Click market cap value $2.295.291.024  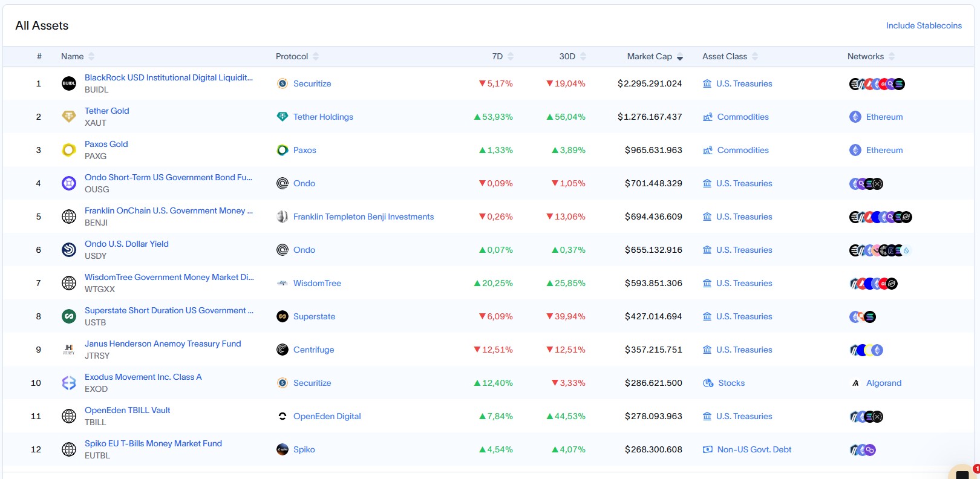pos(650,83)
